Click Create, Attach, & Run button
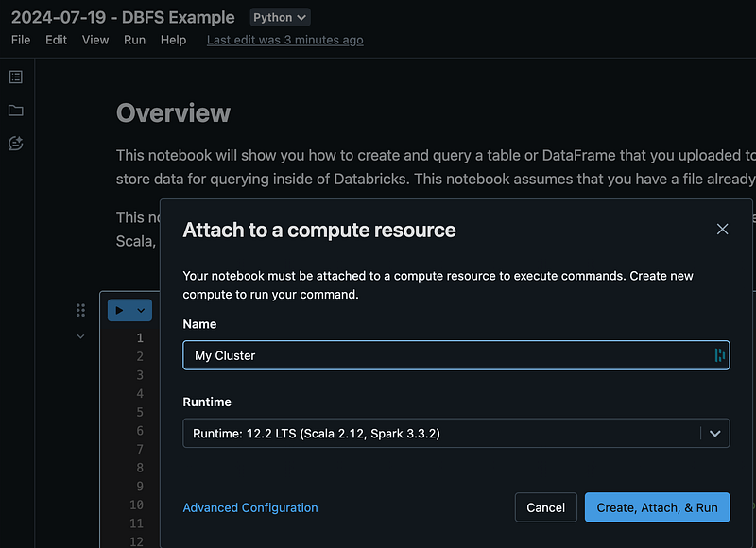The width and height of the screenshot is (756, 548). click(x=657, y=507)
